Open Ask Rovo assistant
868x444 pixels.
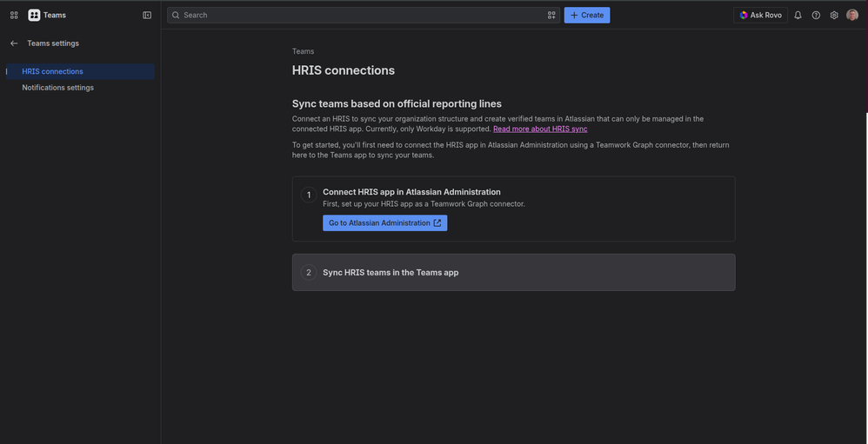pyautogui.click(x=761, y=16)
